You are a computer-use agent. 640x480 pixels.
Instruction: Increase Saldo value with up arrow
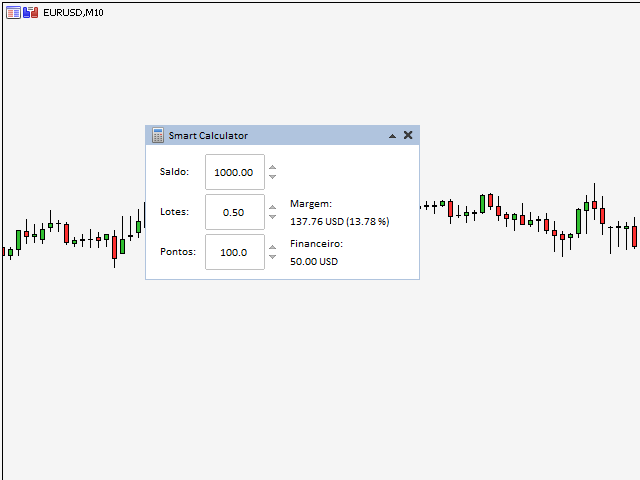273,167
